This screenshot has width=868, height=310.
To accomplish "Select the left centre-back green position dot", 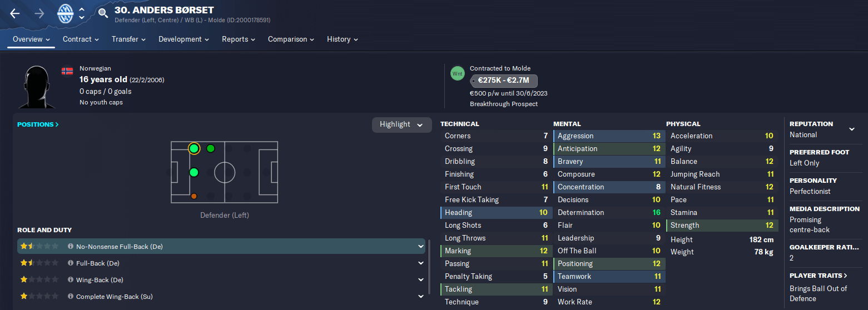I will pyautogui.click(x=194, y=172).
